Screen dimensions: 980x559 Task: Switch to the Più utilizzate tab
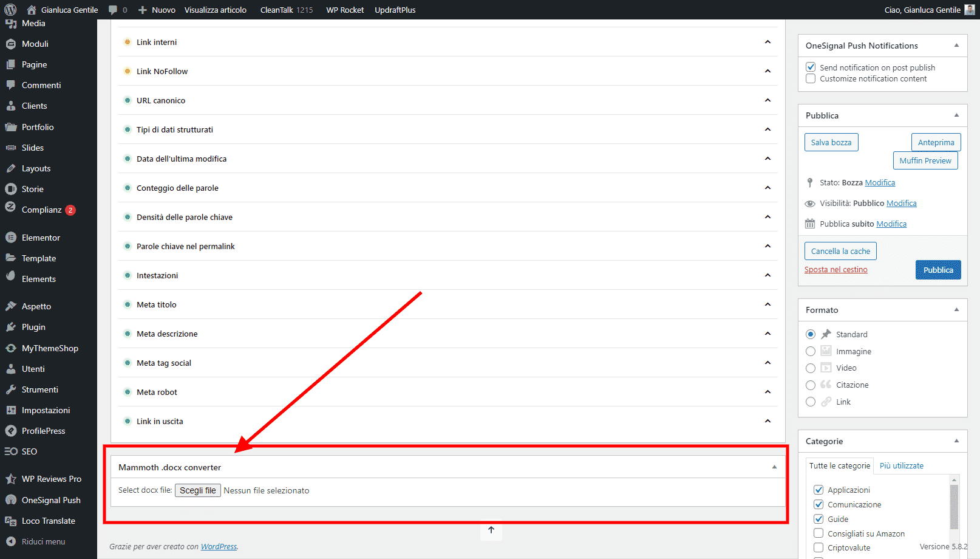[x=902, y=466]
